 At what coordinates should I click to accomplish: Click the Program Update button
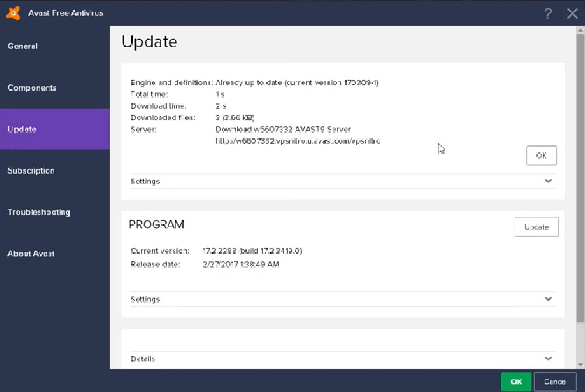pos(536,227)
